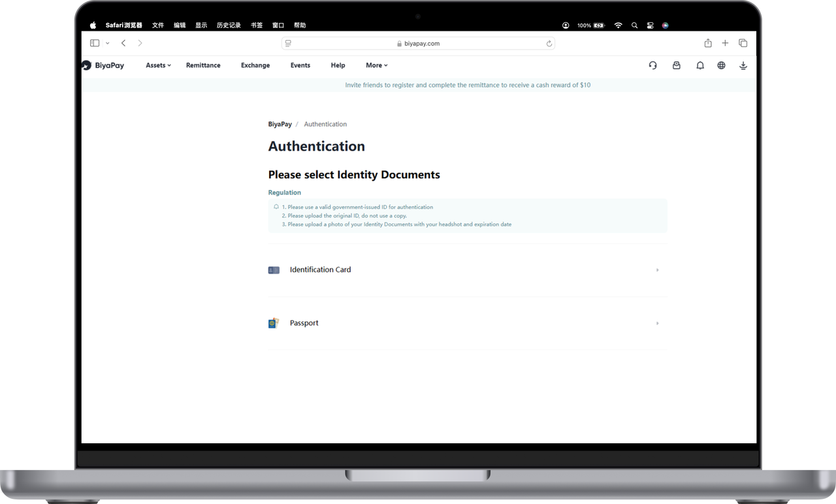Open a new tab with plus icon
This screenshot has width=836, height=504.
coord(725,43)
